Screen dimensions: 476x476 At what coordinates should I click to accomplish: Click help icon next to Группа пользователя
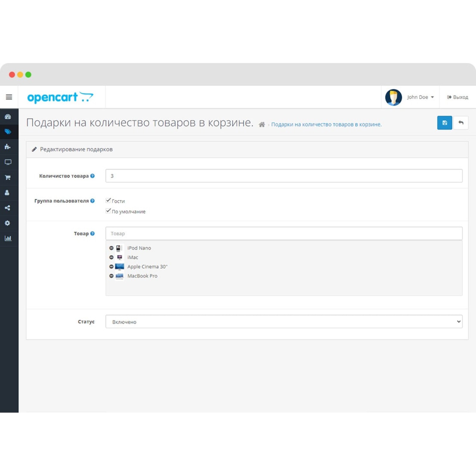(x=93, y=201)
